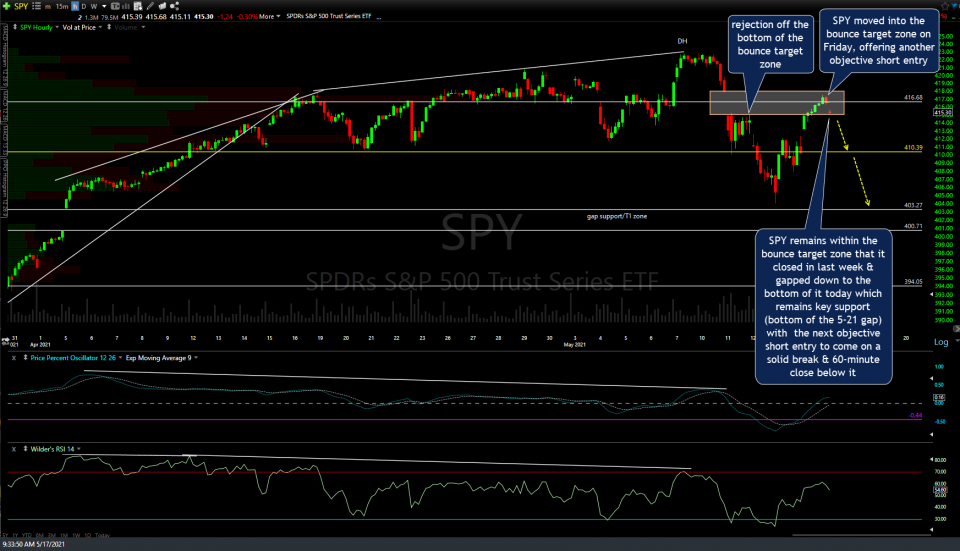This screenshot has width=960, height=551.
Task: Toggle the 'Log' scale button
Action: 941,342
